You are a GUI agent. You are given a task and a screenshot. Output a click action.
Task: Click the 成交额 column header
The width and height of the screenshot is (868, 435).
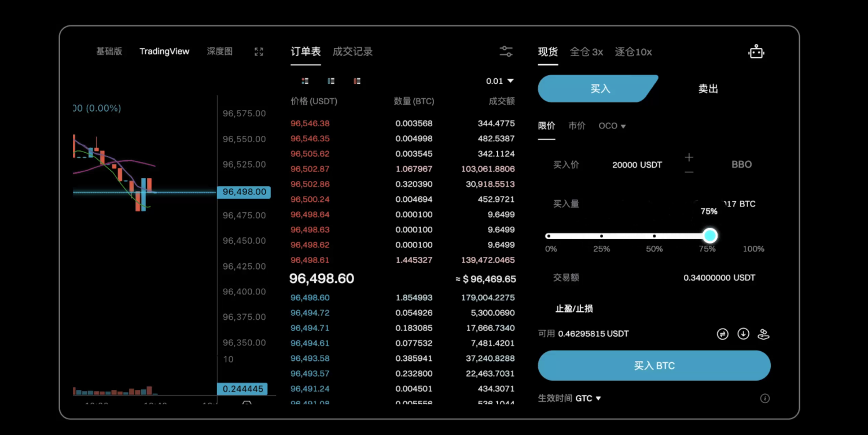tap(502, 101)
